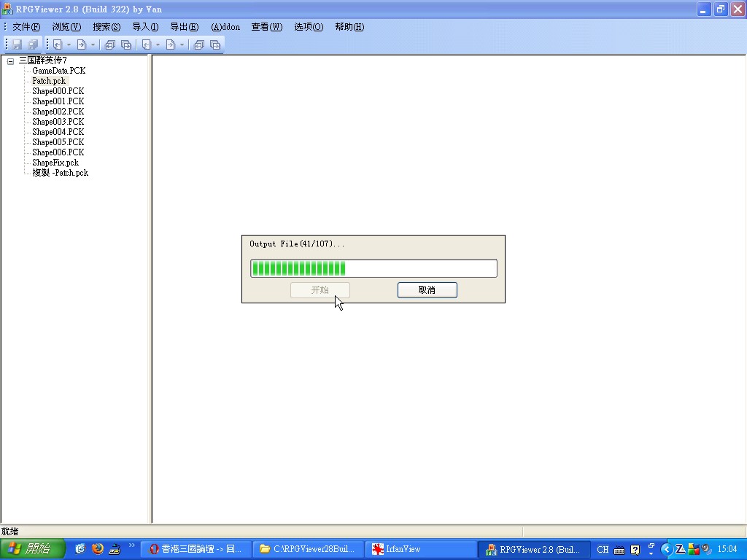Select Shape002.PCK in the tree
This screenshot has width=747, height=560.
[x=58, y=112]
